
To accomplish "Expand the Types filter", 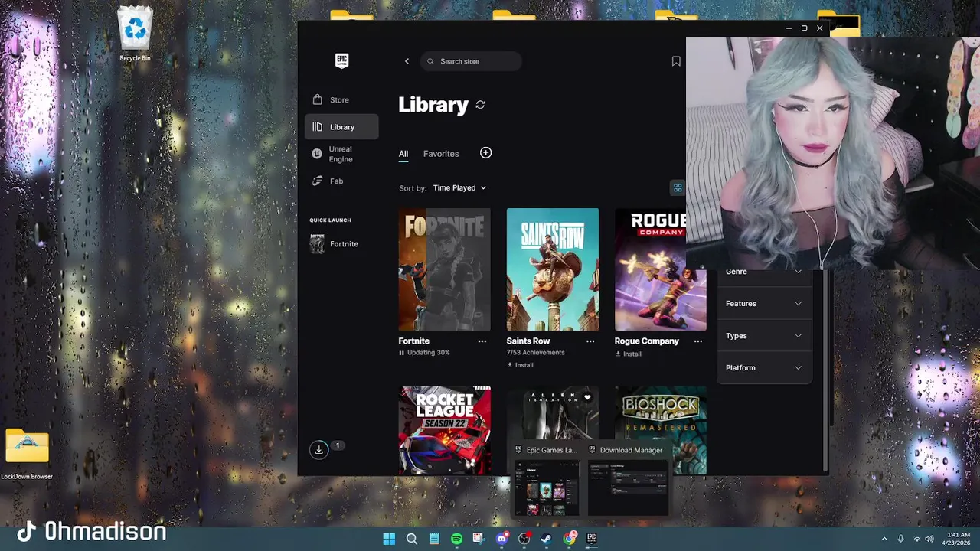I will click(763, 336).
